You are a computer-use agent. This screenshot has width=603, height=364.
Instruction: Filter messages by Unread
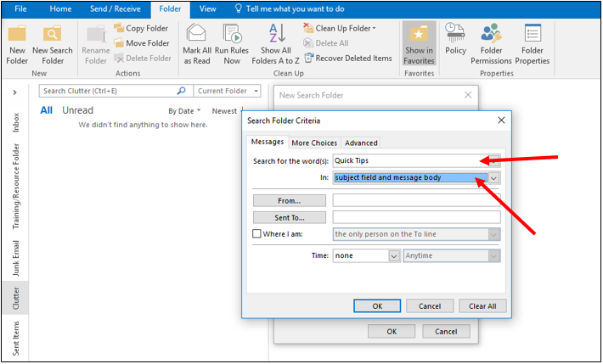click(77, 110)
